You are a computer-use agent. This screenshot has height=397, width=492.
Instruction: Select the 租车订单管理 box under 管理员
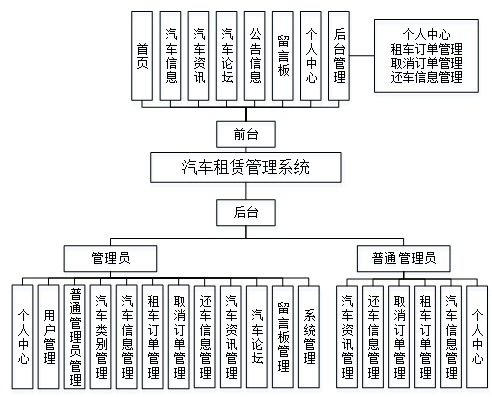click(153, 337)
